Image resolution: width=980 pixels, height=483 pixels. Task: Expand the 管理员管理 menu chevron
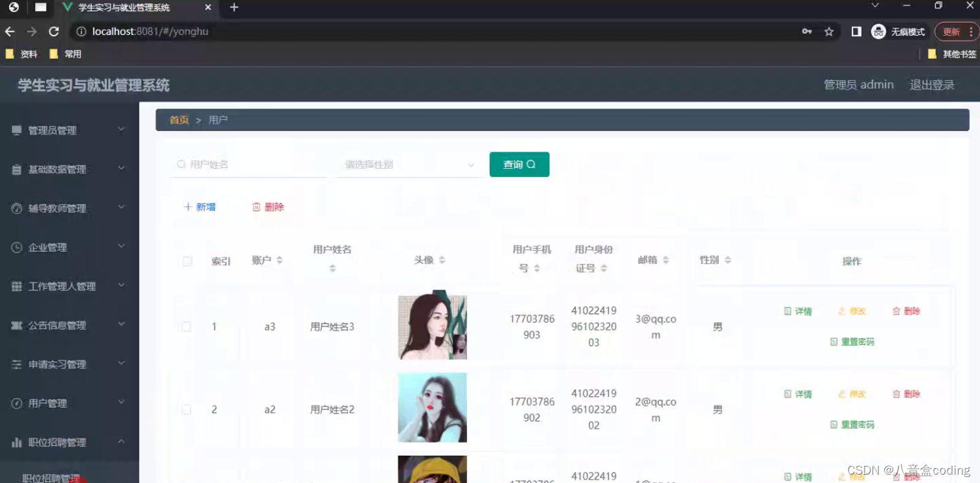pyautogui.click(x=121, y=130)
